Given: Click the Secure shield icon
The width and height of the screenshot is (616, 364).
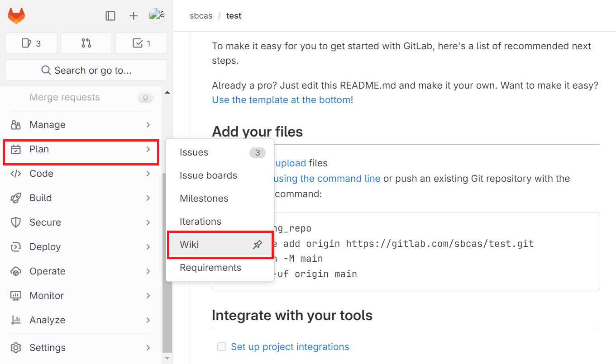Looking at the screenshot, I should [x=16, y=222].
